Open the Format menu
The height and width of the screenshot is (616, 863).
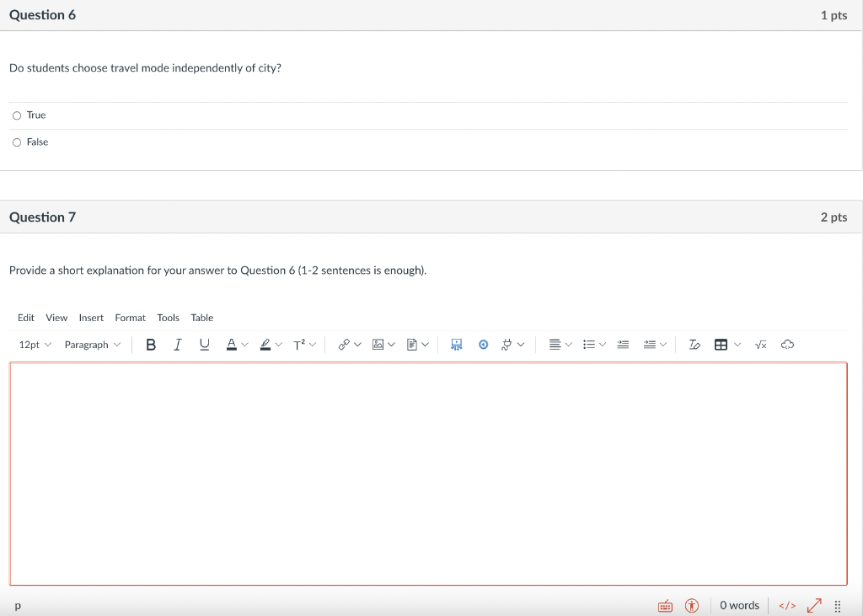130,318
